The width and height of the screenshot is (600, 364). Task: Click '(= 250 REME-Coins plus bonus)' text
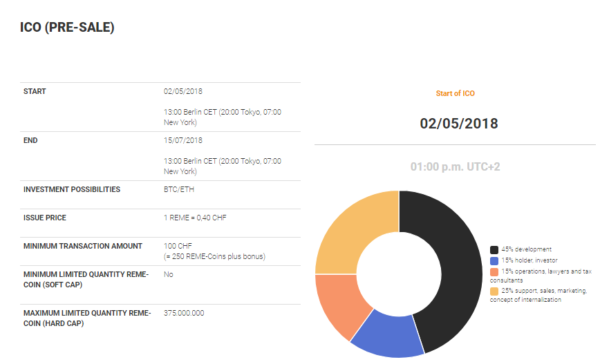tap(214, 256)
